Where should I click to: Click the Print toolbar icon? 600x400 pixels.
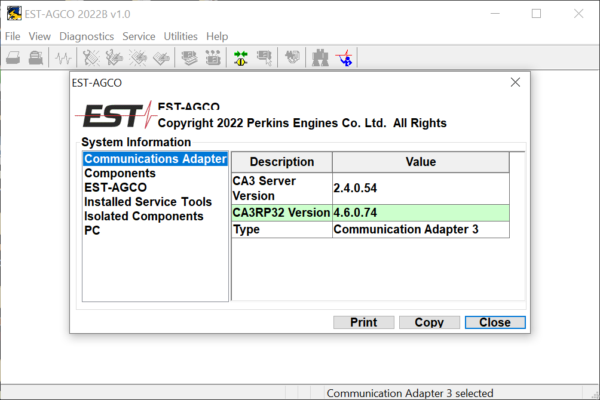click(13, 58)
